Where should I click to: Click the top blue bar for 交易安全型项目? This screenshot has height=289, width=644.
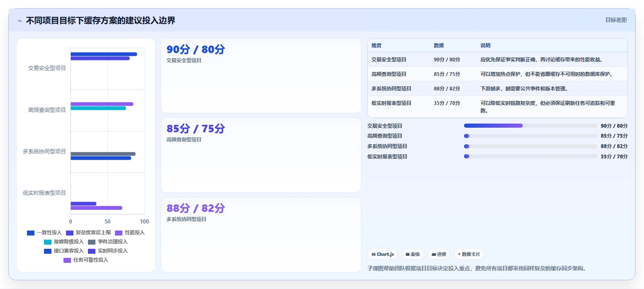104,54
